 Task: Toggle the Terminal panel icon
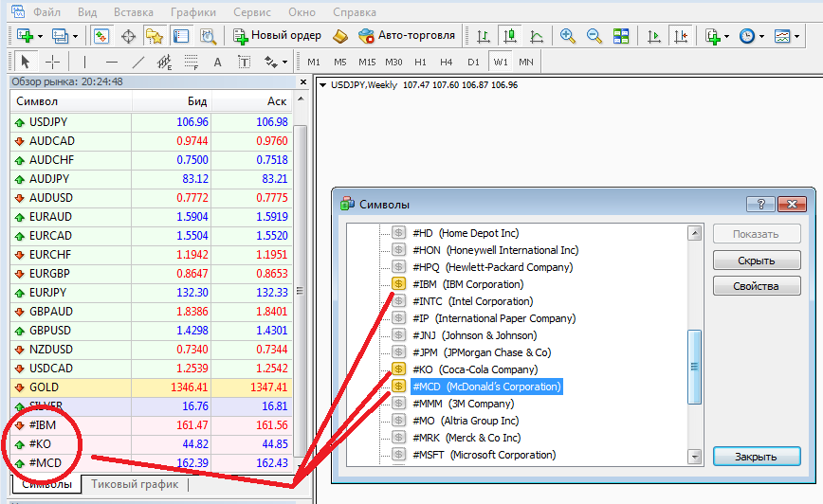pyautogui.click(x=181, y=36)
